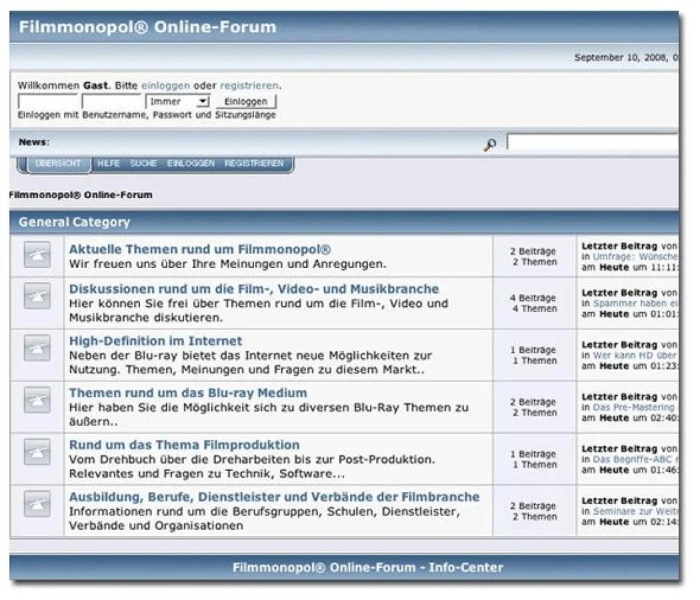Select the Einloggen navigation tab
The height and width of the screenshot is (600, 700).
point(193,163)
